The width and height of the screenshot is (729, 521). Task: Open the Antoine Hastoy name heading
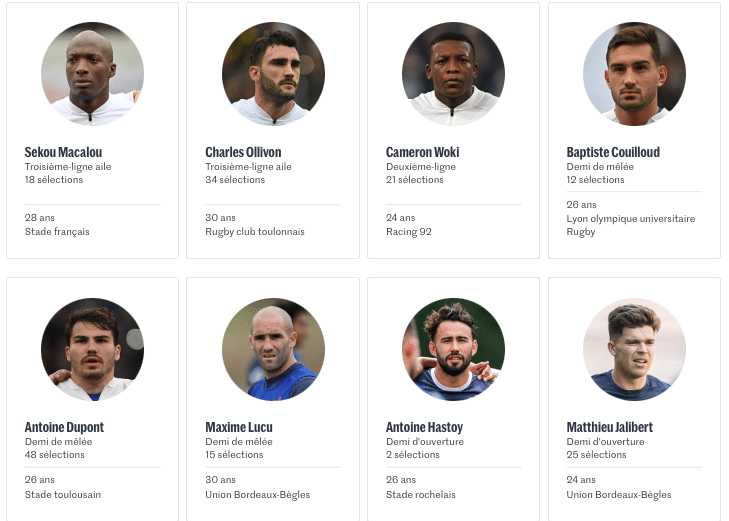(x=424, y=427)
